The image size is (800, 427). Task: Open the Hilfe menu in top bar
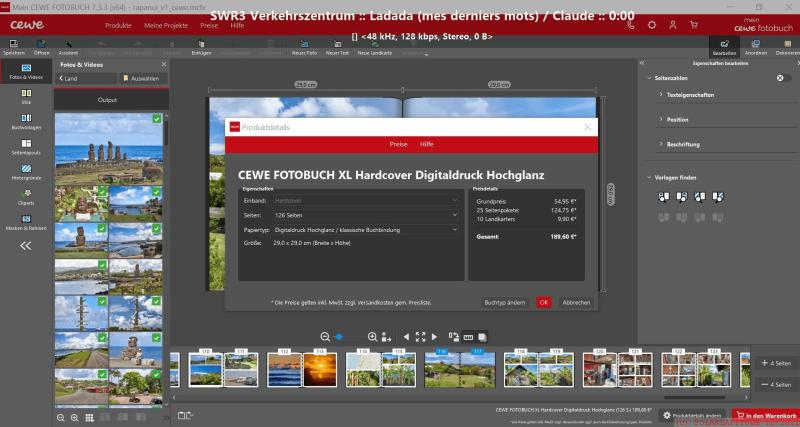237,26
